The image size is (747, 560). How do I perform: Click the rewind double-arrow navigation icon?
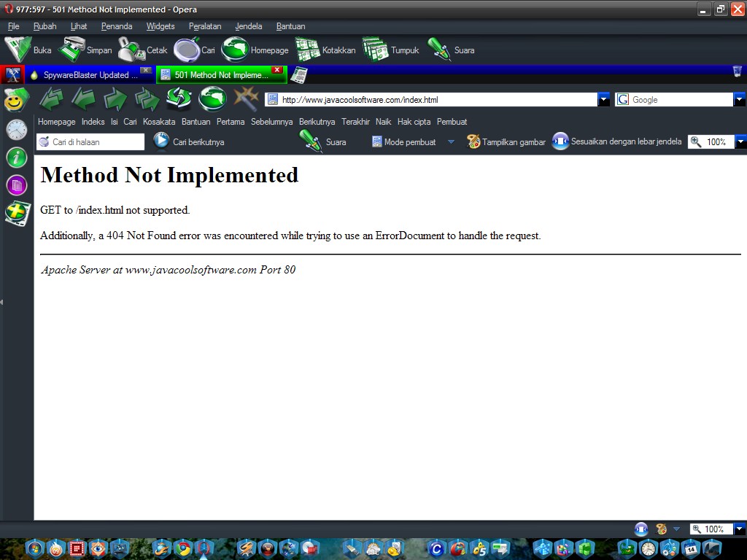[x=52, y=99]
